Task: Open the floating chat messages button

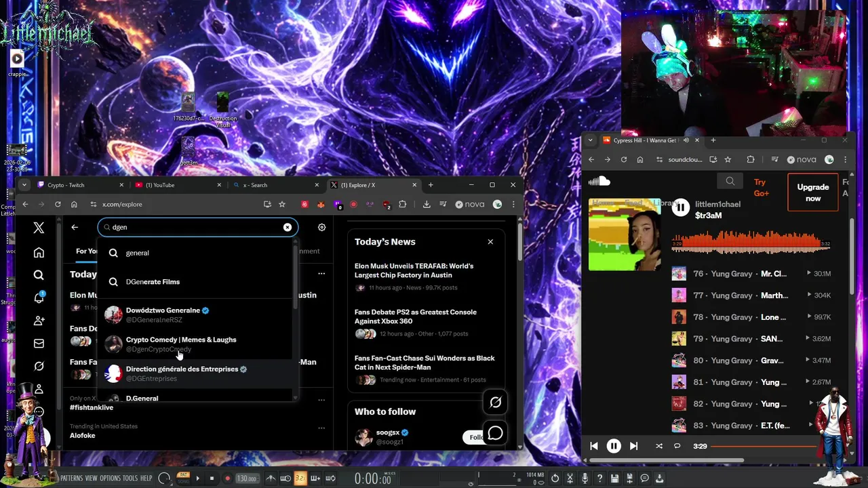Action: tap(496, 432)
